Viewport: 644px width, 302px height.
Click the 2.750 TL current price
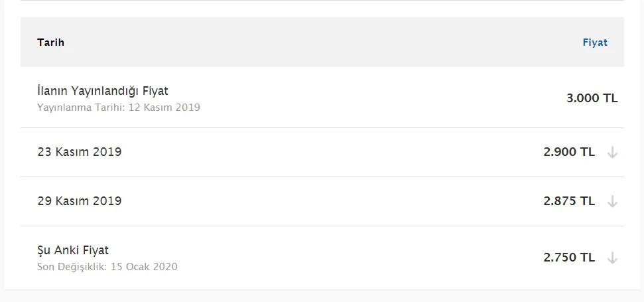569,258
